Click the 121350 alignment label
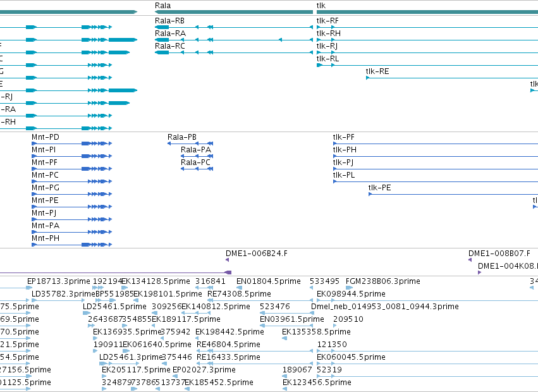The image size is (538, 392). pos(332,345)
